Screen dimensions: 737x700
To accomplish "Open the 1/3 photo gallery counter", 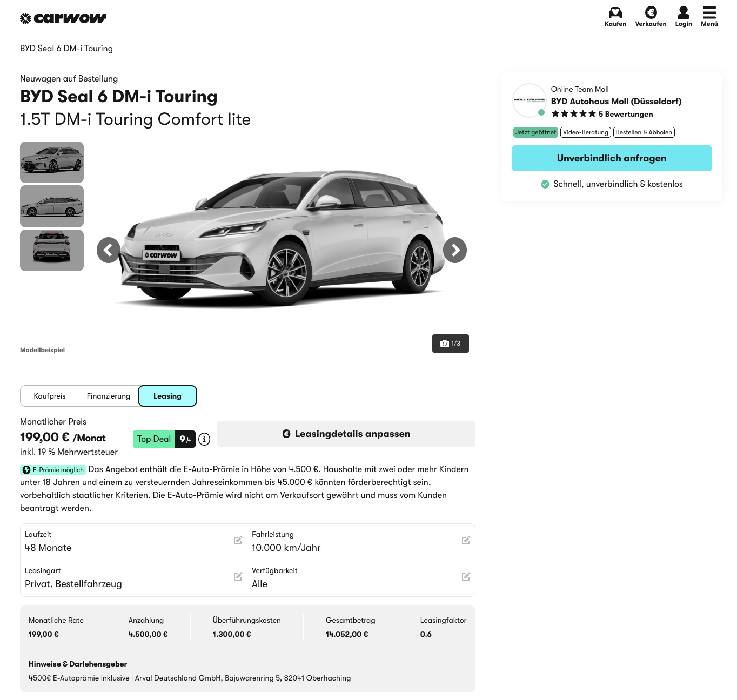I will coord(451,344).
